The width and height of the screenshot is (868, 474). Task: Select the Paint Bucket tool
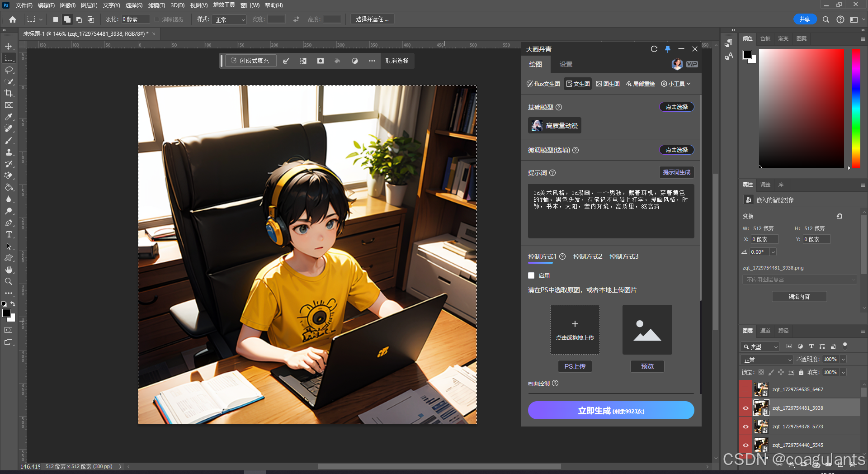pyautogui.click(x=9, y=187)
